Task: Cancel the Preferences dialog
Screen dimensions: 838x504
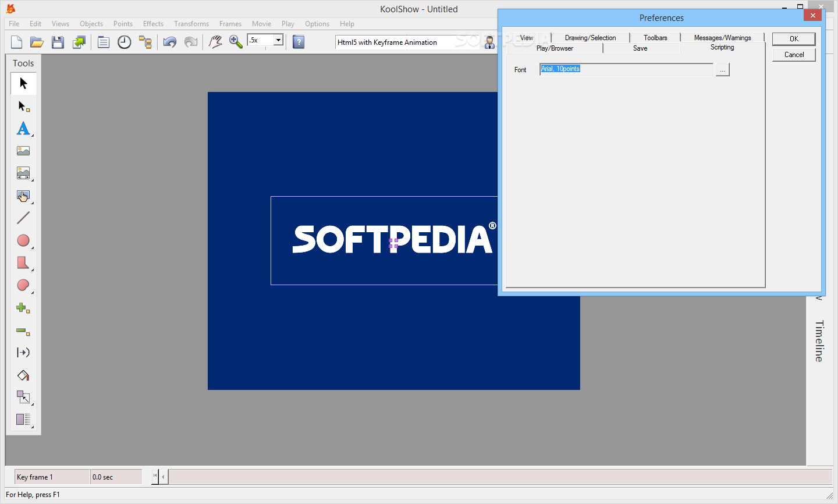Action: click(794, 55)
